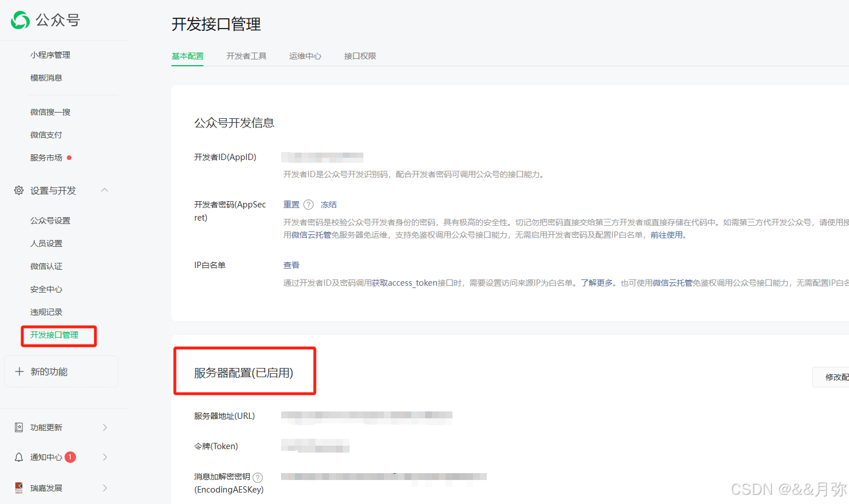
Task: Open 微信支付 in the sidebar
Action: pyautogui.click(x=46, y=135)
